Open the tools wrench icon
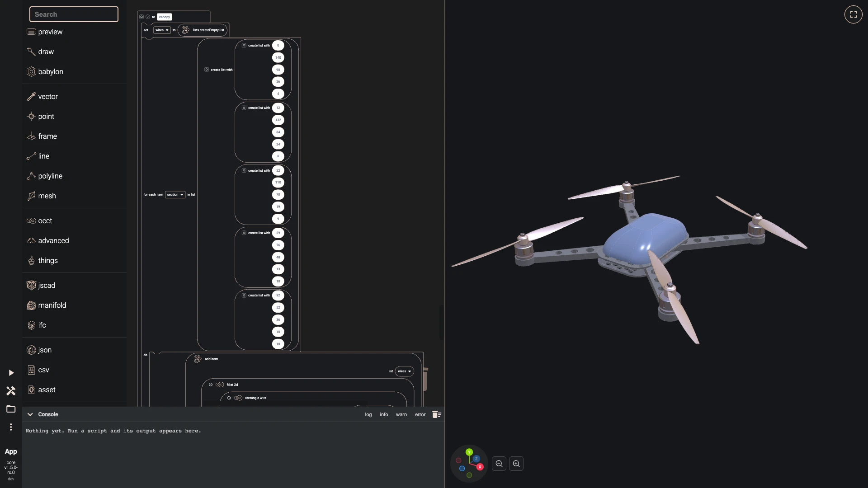Screen dimensions: 868x488 tap(11, 391)
